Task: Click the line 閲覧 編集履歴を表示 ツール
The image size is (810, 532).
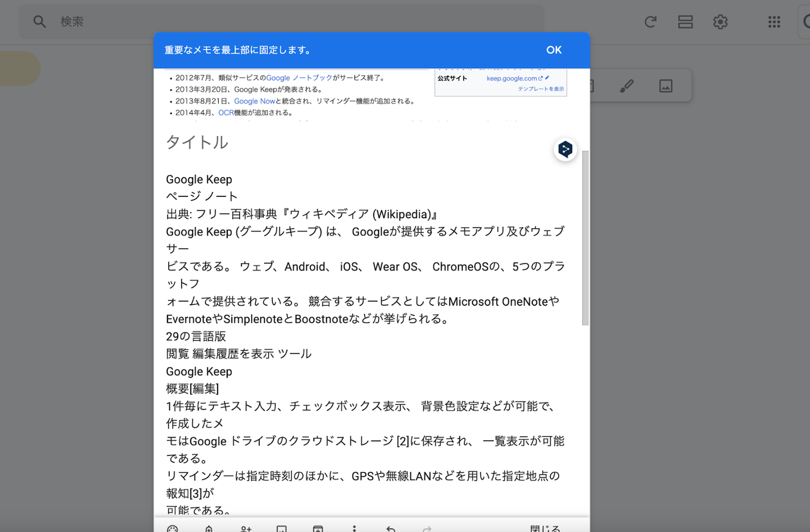Action: click(238, 353)
